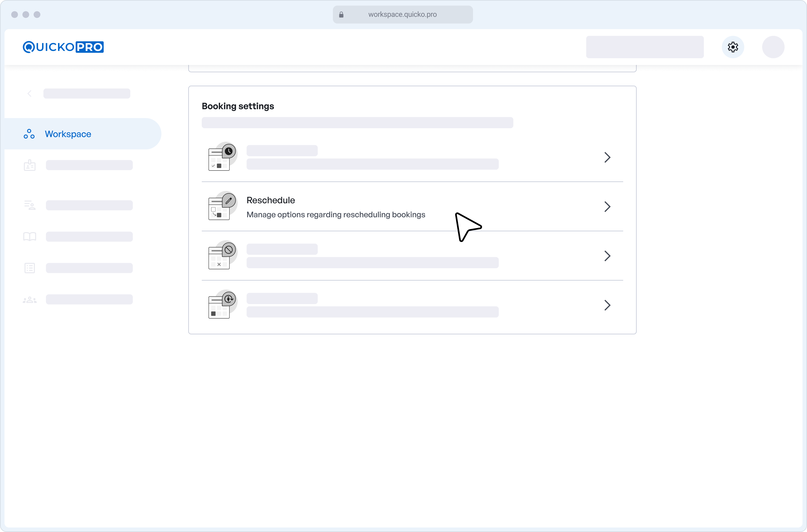Open the ID badge sidebar icon
Viewport: 807px width, 532px height.
pos(29,165)
